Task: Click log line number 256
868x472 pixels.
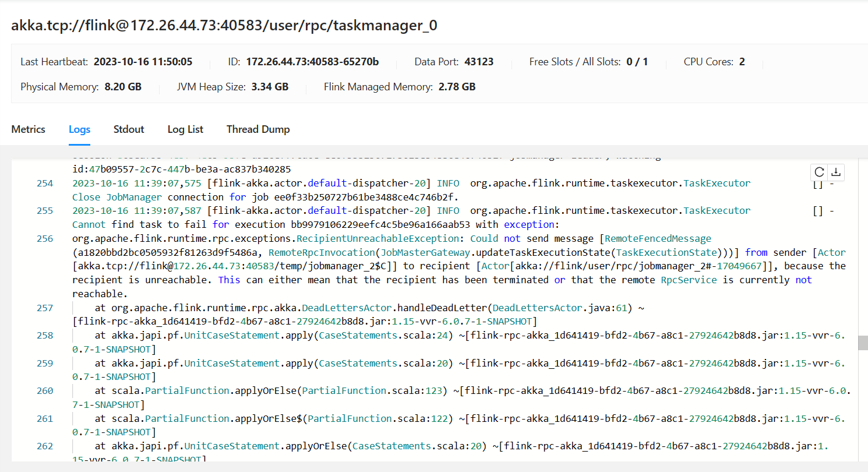Action: [45, 238]
